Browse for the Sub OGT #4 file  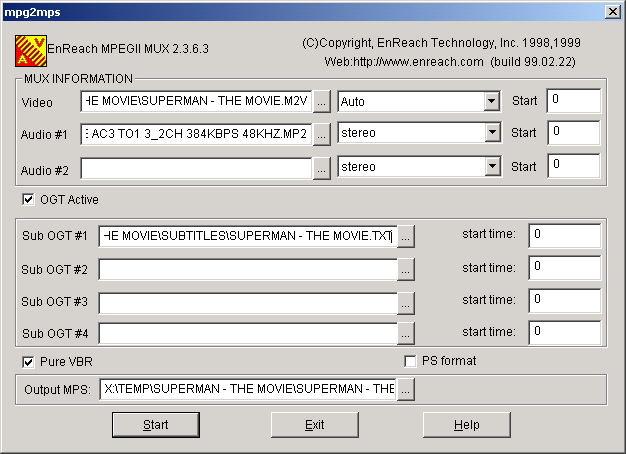[x=405, y=333]
